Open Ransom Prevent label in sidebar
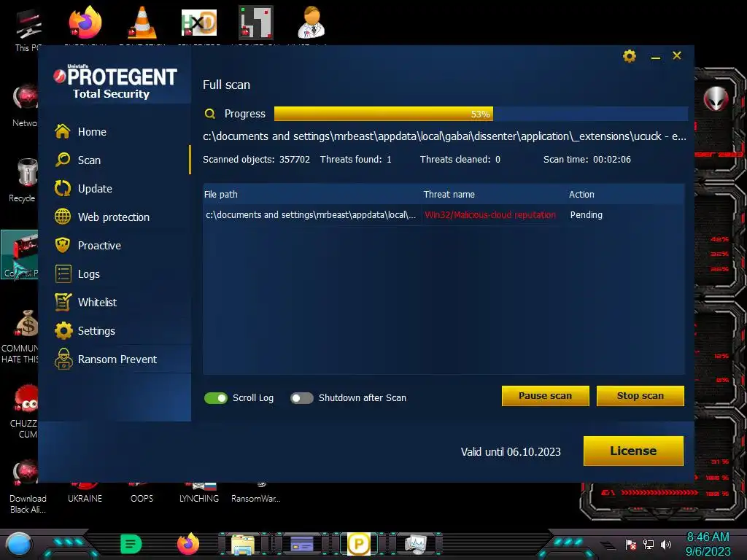 click(117, 359)
